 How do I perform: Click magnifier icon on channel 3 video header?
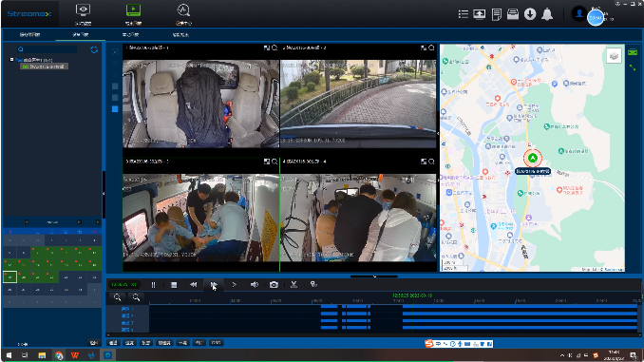pyautogui.click(x=275, y=162)
